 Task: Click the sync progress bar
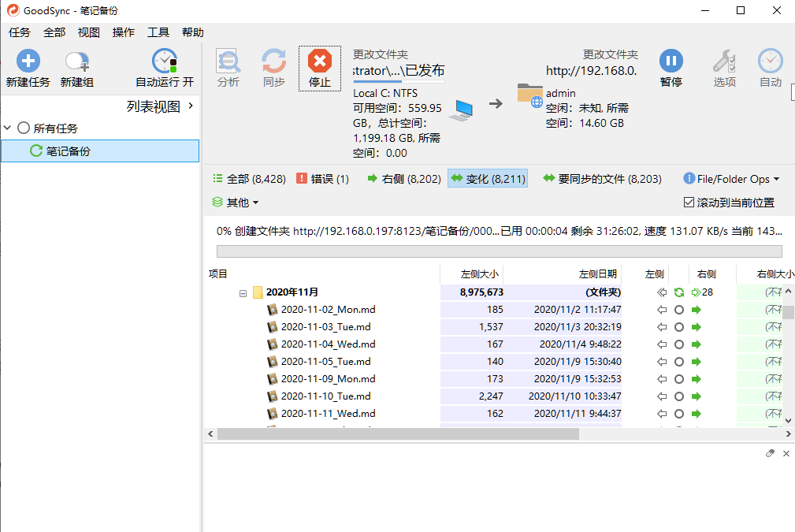(x=499, y=251)
